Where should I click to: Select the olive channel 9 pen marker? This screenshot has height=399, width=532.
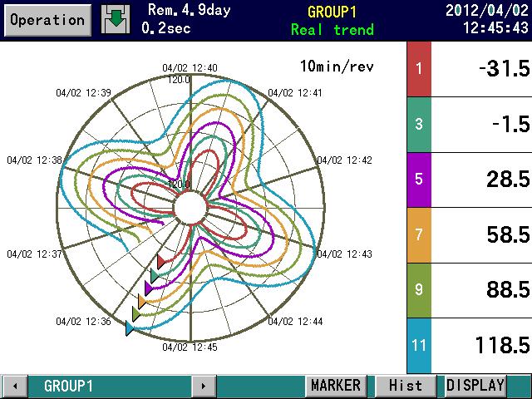tap(136, 314)
